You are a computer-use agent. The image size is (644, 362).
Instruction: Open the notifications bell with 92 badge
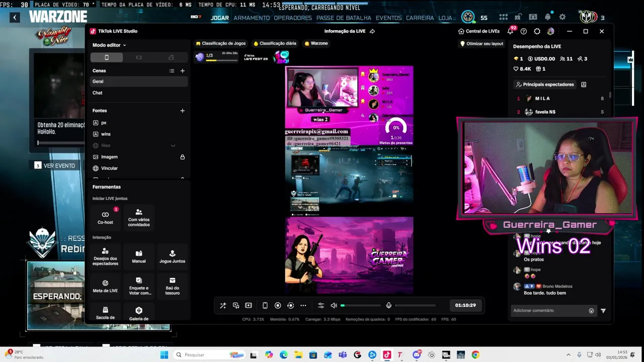[510, 31]
